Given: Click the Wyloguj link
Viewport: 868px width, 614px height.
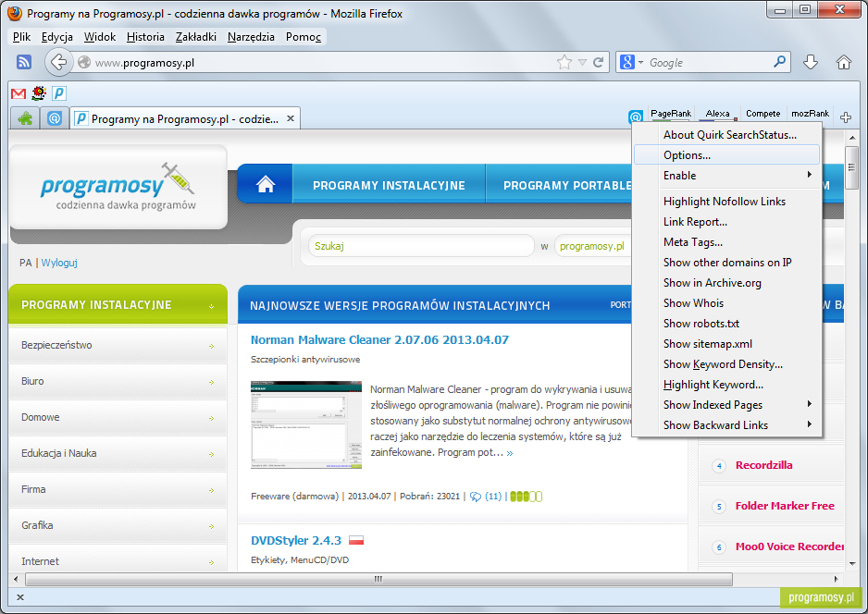Looking at the screenshot, I should (59, 263).
